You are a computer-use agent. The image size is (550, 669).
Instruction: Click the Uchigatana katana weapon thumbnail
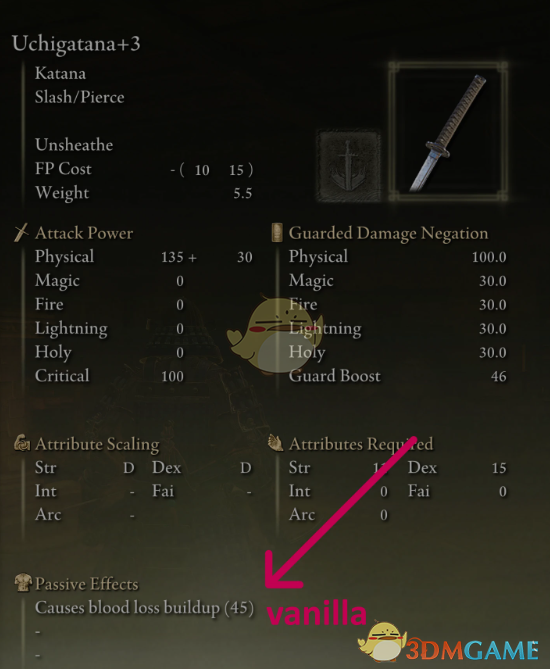[x=448, y=131]
